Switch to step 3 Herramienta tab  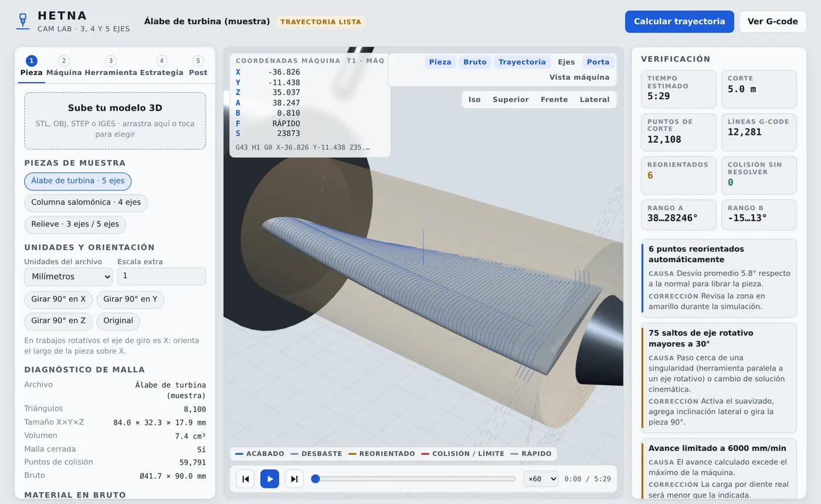pos(111,67)
